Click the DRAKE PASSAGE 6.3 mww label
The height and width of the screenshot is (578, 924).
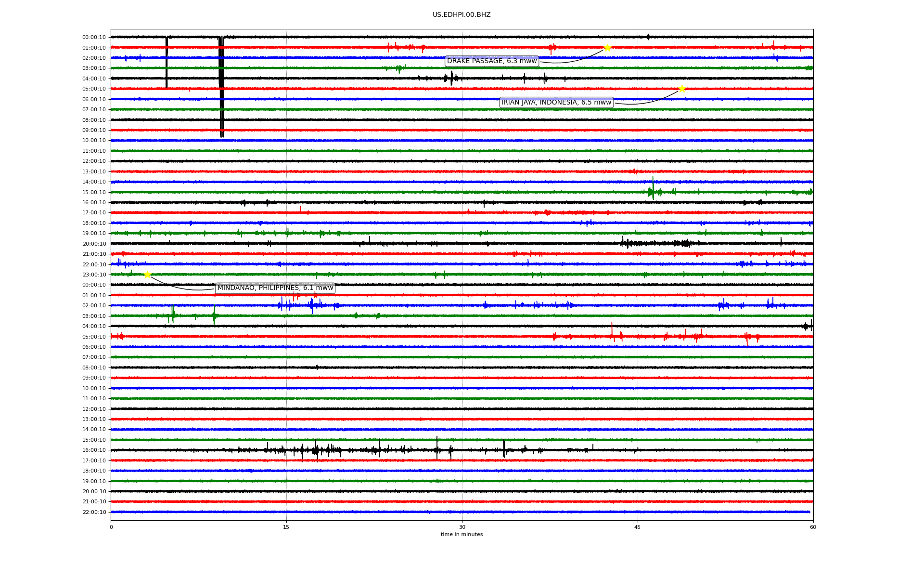[491, 61]
